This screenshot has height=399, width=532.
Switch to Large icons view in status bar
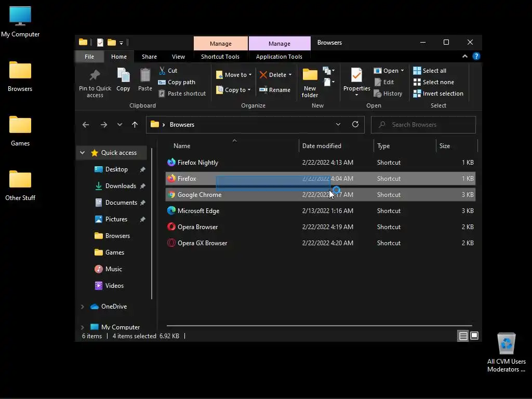pyautogui.click(x=474, y=336)
